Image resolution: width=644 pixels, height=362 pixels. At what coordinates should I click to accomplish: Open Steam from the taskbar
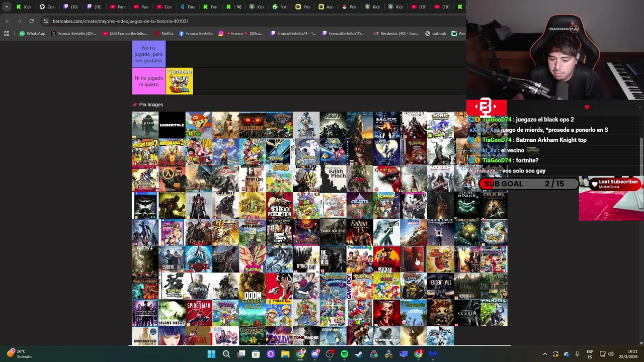click(x=359, y=354)
